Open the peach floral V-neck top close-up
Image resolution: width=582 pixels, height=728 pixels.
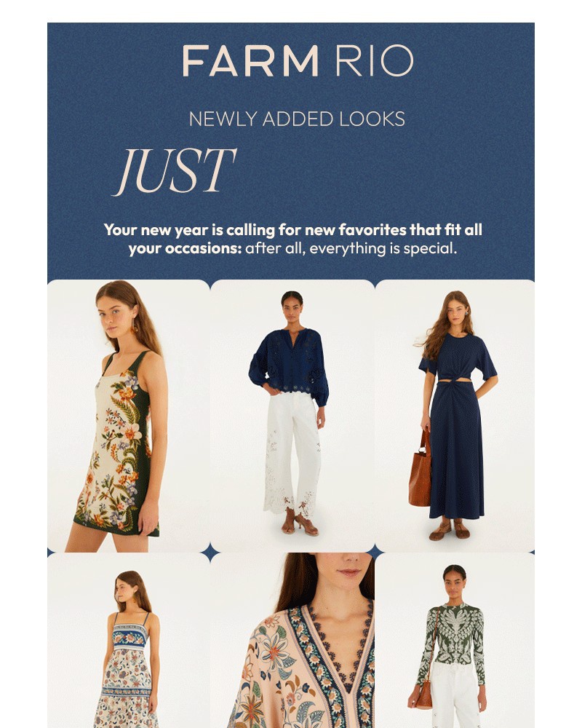tap(292, 640)
